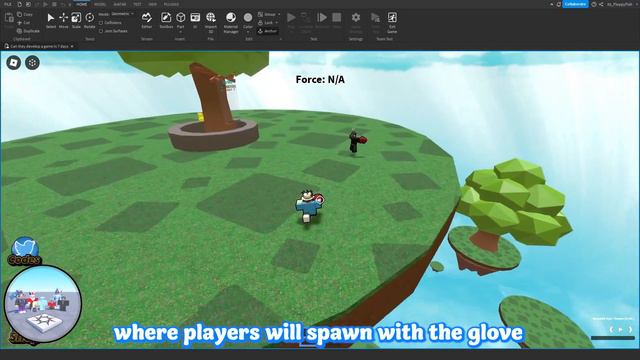Click the new file icon in title bar

(x=19, y=4)
